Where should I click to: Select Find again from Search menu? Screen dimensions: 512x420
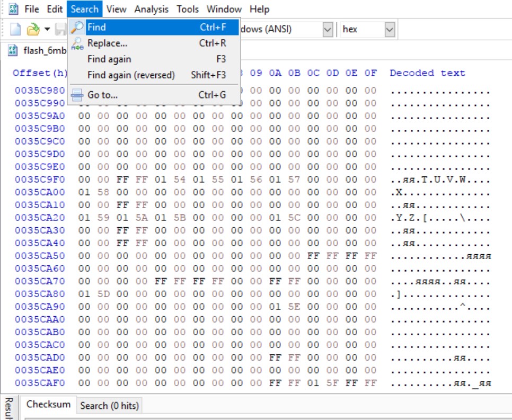coord(109,59)
